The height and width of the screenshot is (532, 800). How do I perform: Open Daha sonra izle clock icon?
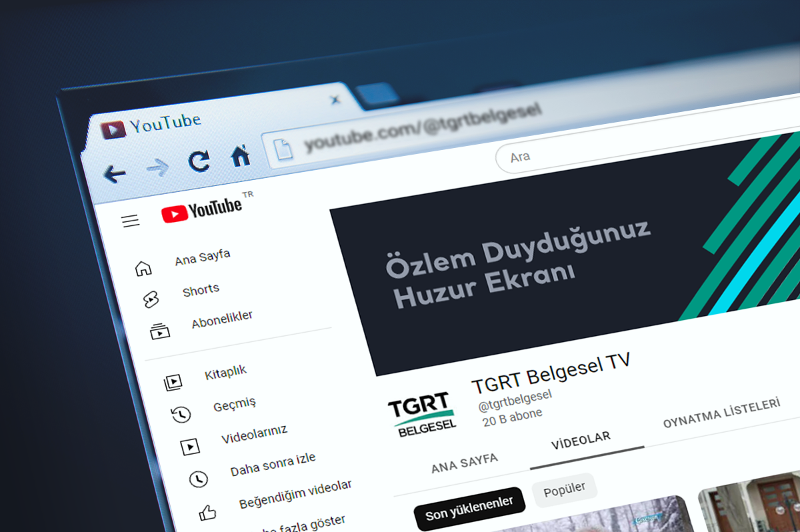pos(198,478)
